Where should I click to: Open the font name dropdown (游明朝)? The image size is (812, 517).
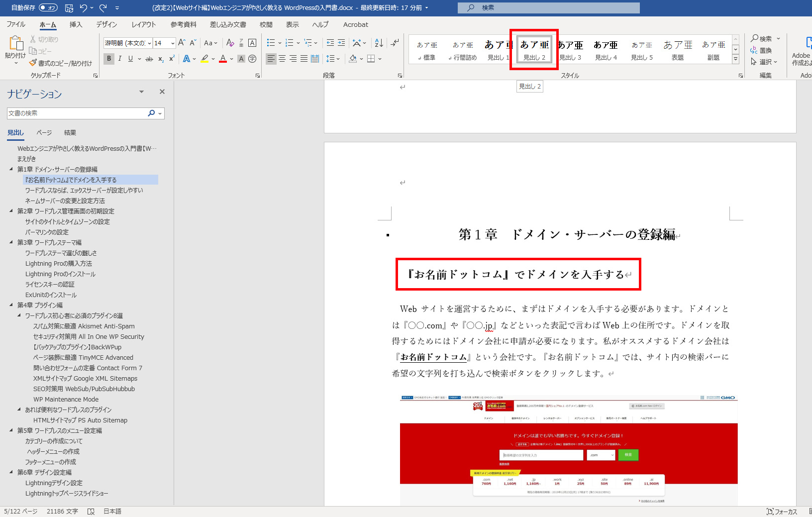pos(149,43)
